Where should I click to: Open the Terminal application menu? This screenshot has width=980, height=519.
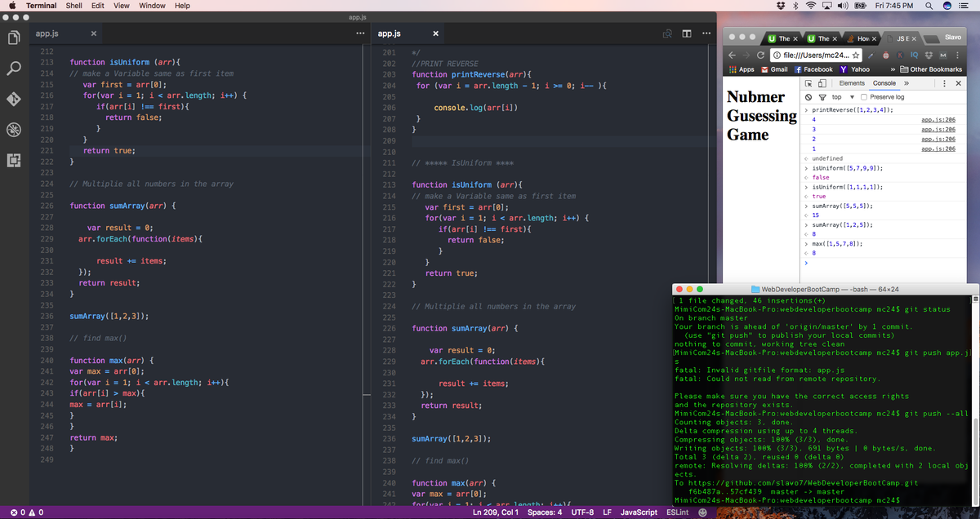[41, 6]
